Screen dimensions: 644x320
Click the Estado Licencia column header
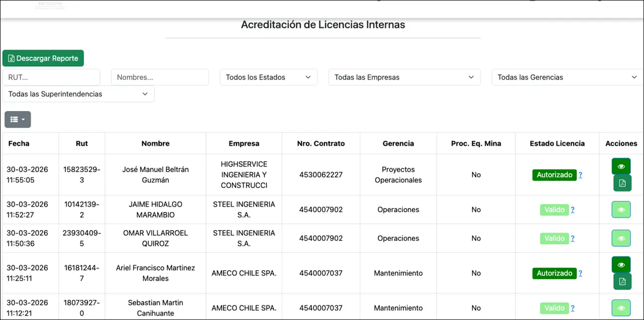(x=557, y=143)
